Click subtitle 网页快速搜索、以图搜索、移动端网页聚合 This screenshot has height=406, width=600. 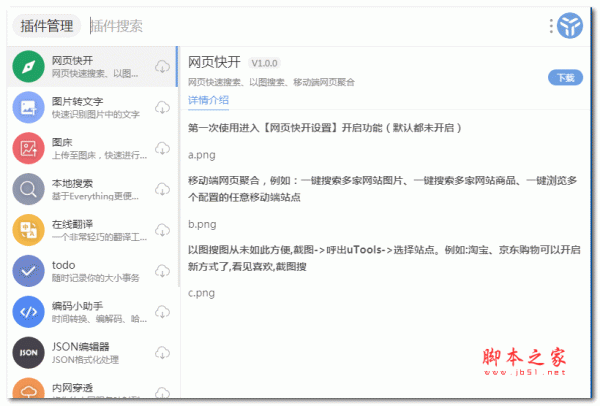point(271,82)
